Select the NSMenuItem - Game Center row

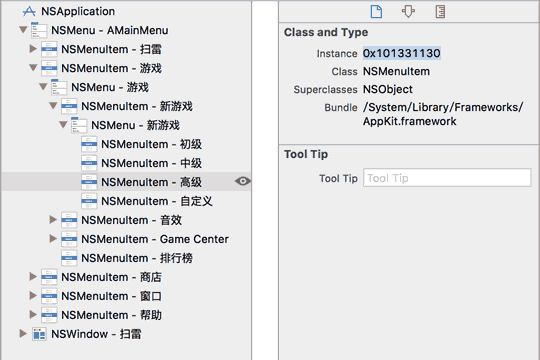point(126,239)
